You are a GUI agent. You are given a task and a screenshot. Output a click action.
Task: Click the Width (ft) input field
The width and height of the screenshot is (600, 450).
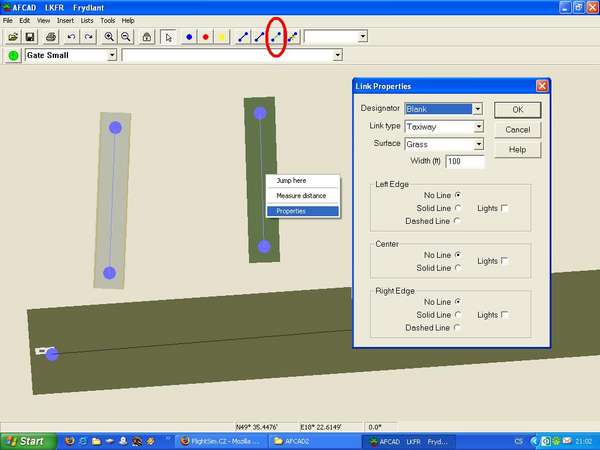465,161
